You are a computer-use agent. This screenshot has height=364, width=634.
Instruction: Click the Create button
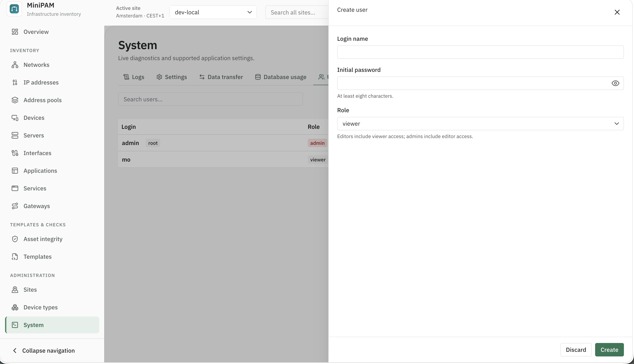point(609,349)
